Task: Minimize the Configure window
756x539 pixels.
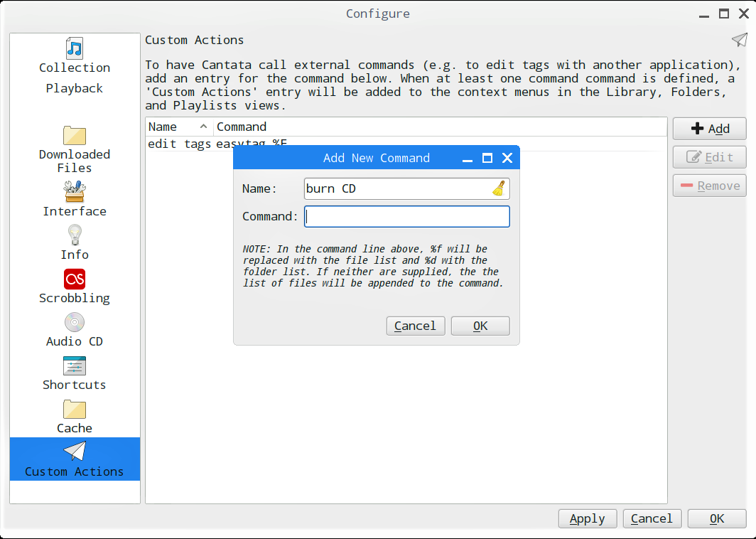Action: tap(704, 15)
